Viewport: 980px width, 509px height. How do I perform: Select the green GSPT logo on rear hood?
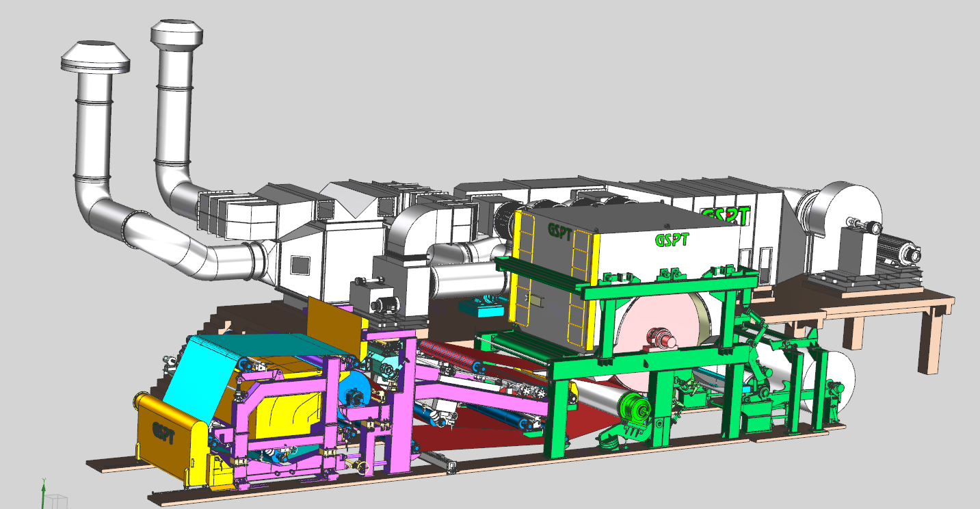click(725, 215)
